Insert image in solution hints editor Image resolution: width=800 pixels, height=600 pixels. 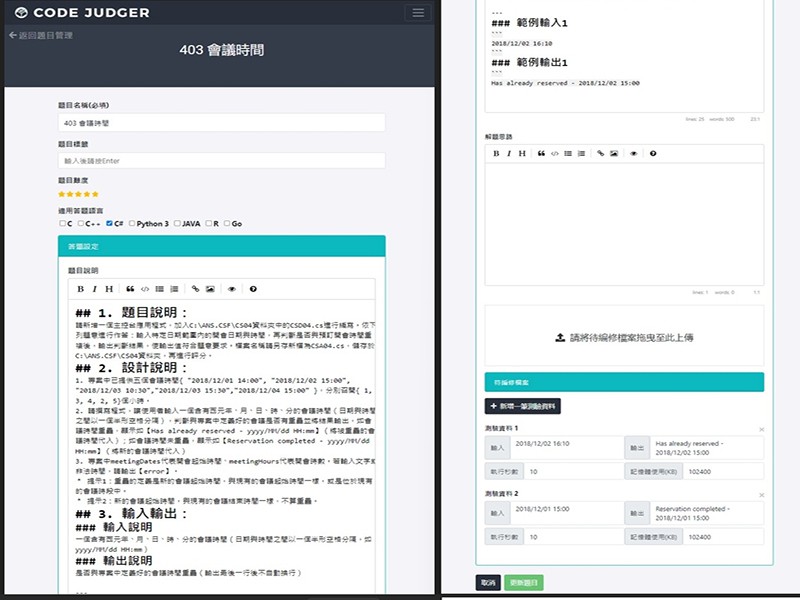[x=614, y=153]
